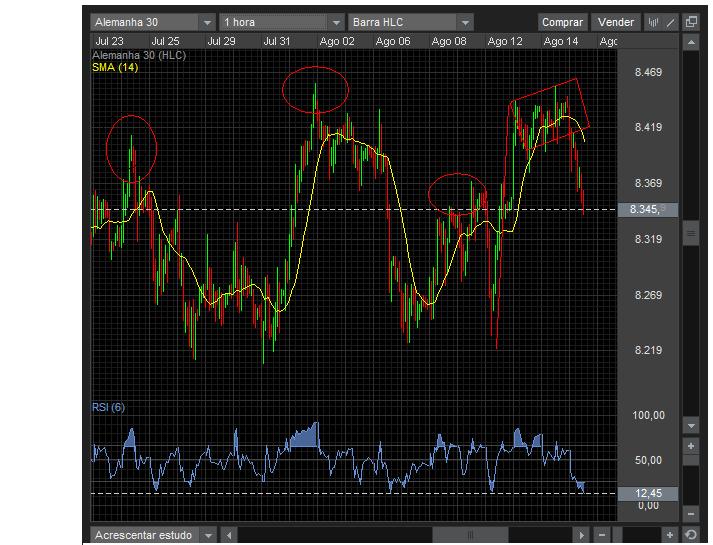Click the 8.369 price axis label
The image size is (713, 545).
click(x=648, y=183)
